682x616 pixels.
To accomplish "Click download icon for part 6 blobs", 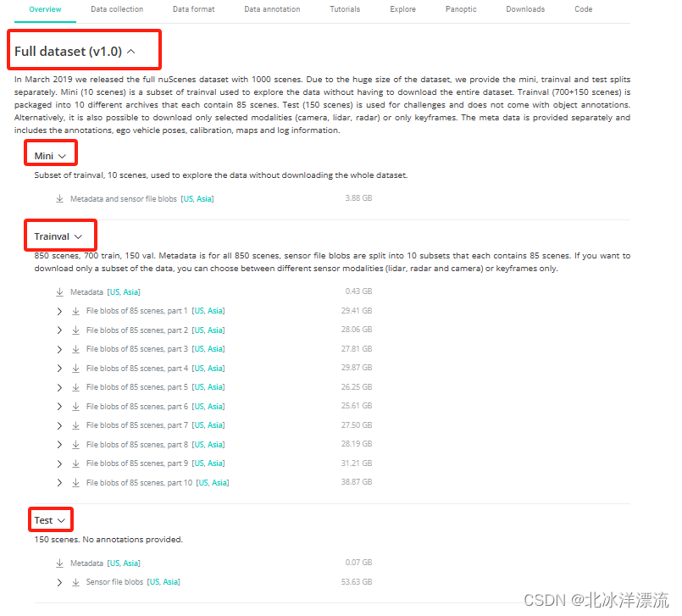I will 75,407.
